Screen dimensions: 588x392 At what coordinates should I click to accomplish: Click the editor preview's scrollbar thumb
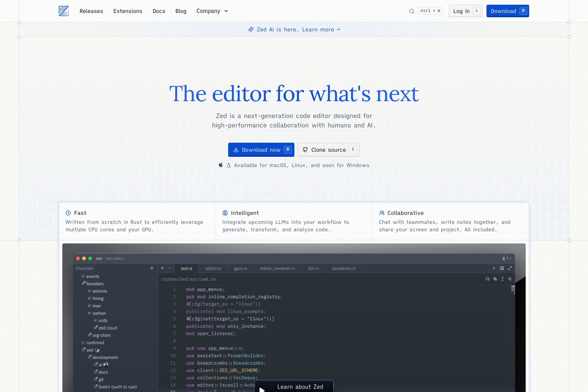(x=513, y=289)
